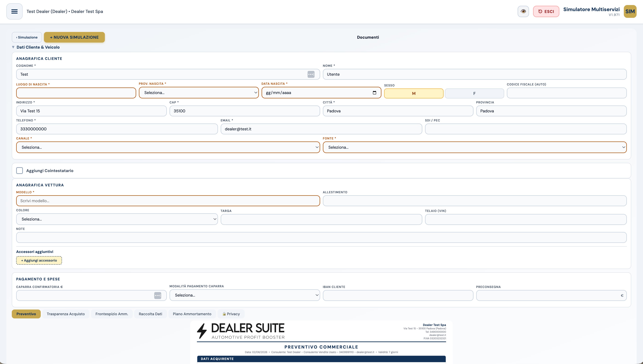Select sex F

click(474, 94)
